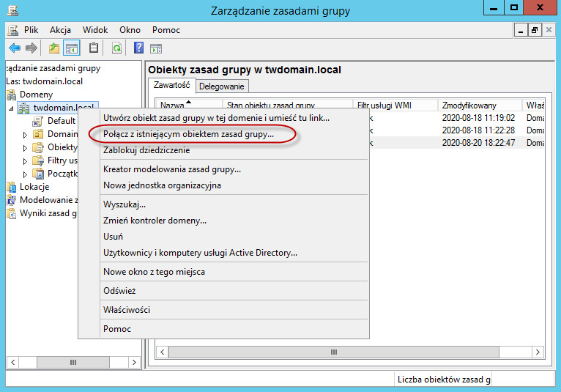The width and height of the screenshot is (561, 392).
Task: Open Help using the question mark icon
Action: tap(138, 48)
